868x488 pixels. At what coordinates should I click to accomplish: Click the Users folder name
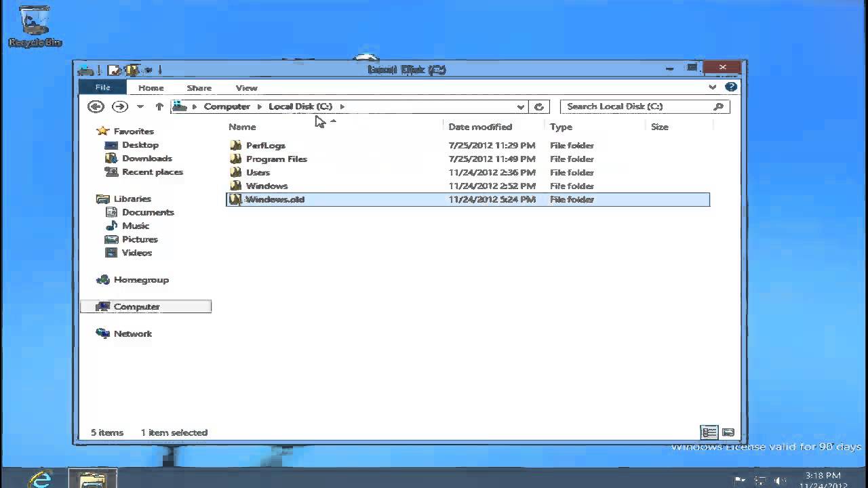pyautogui.click(x=258, y=173)
